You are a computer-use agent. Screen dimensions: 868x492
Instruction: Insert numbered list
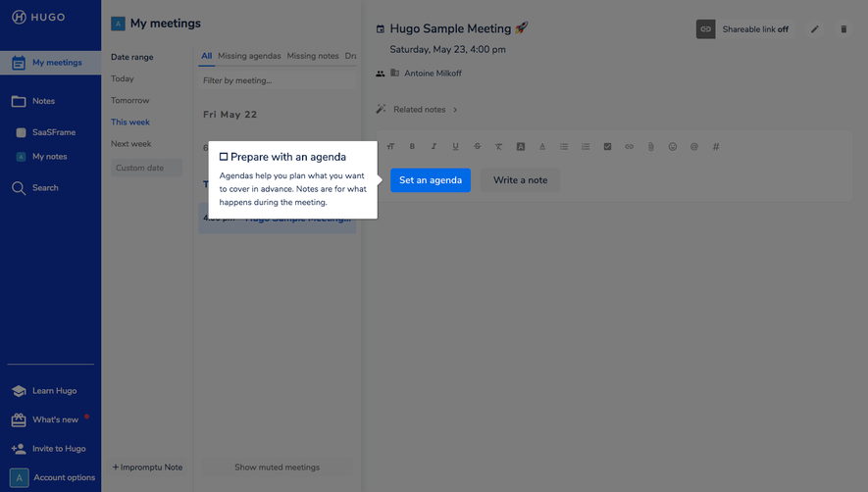click(x=586, y=147)
